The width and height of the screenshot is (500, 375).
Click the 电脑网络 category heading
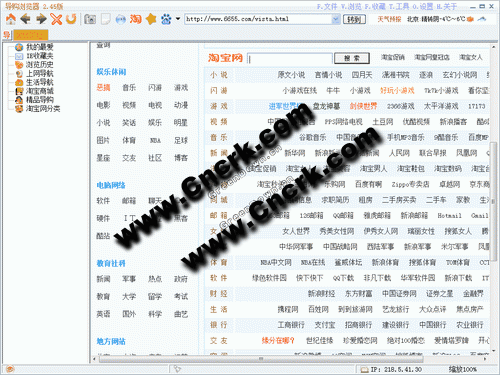coord(111,185)
